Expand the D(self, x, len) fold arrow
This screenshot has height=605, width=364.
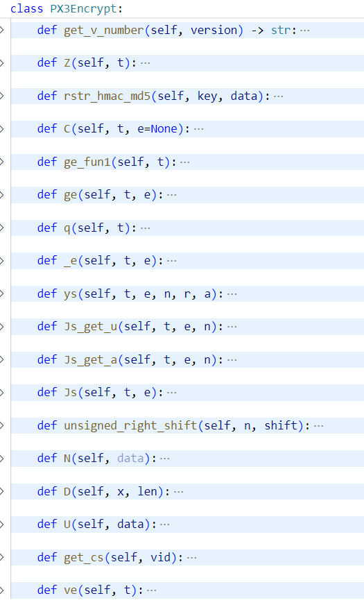coord(1,491)
